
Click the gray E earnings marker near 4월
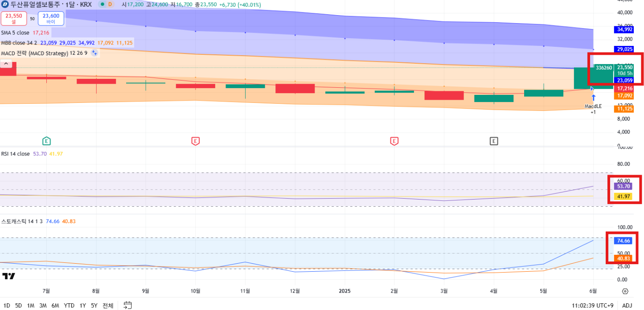tap(494, 141)
